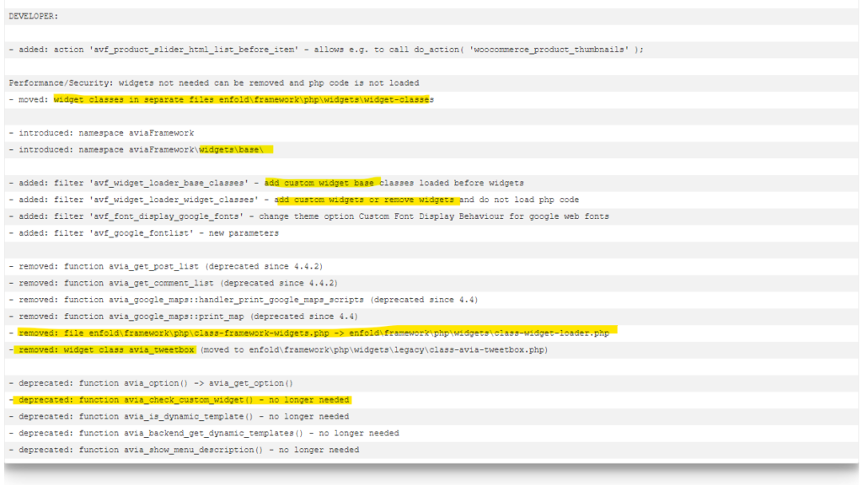Click highlighted 'add custom widget base' text
The image size is (868, 485).
click(321, 183)
